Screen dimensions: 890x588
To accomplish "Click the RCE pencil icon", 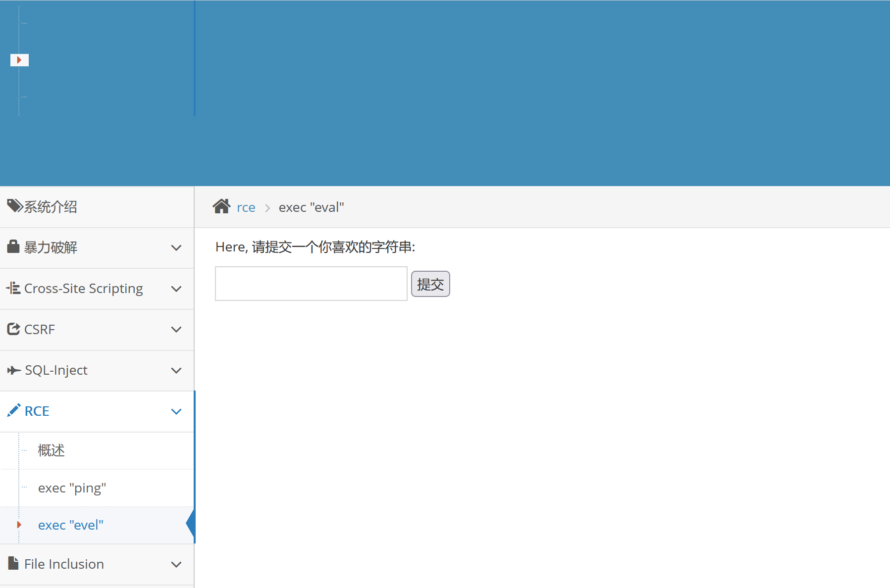I will [x=14, y=410].
